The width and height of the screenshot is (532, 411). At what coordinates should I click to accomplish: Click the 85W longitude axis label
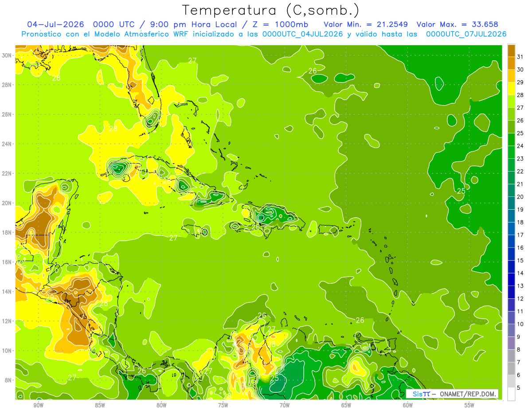[x=100, y=405]
